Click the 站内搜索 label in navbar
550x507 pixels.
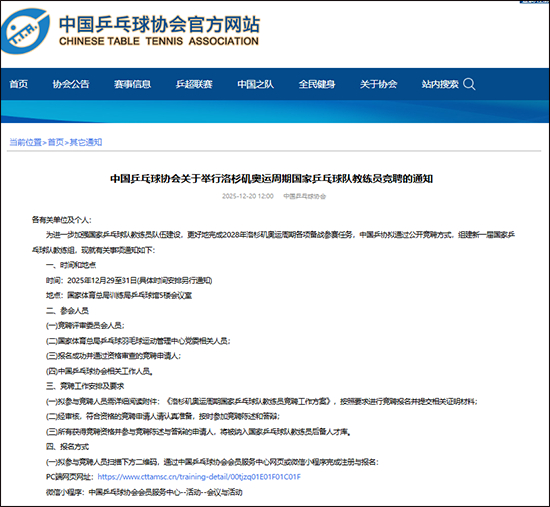click(440, 84)
